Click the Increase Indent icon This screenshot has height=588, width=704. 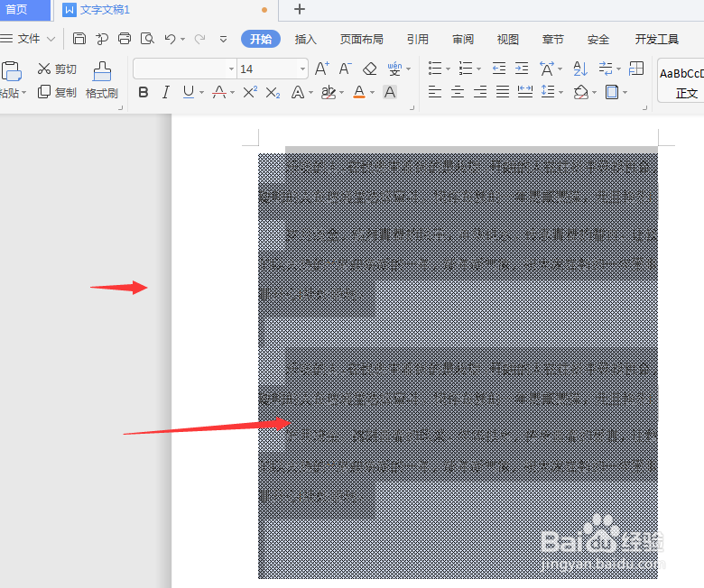pos(522,69)
